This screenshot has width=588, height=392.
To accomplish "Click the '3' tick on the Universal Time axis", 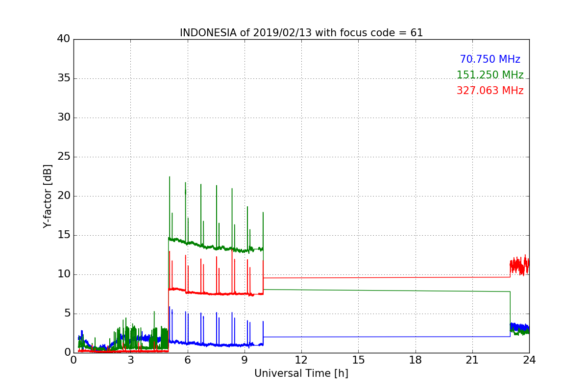I will pos(130,360).
